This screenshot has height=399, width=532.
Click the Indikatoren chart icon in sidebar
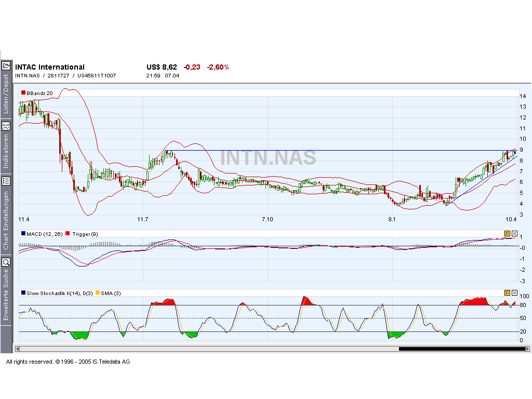click(x=6, y=126)
